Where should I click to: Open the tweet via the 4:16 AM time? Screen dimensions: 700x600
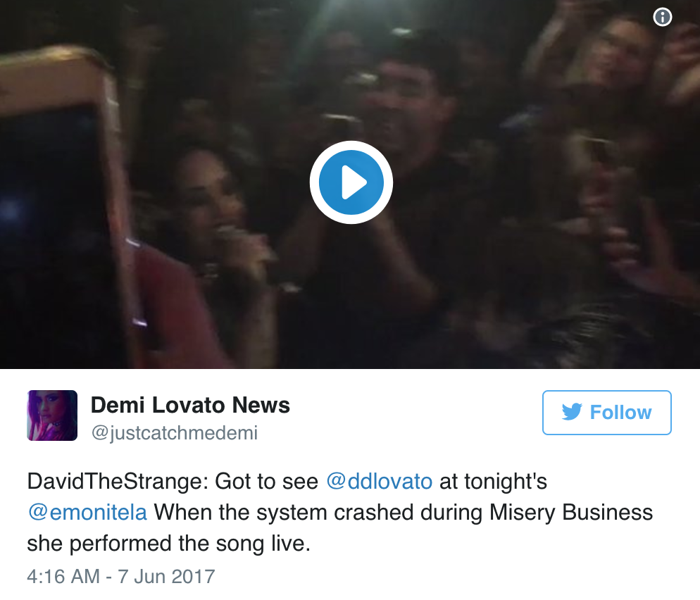point(63,577)
